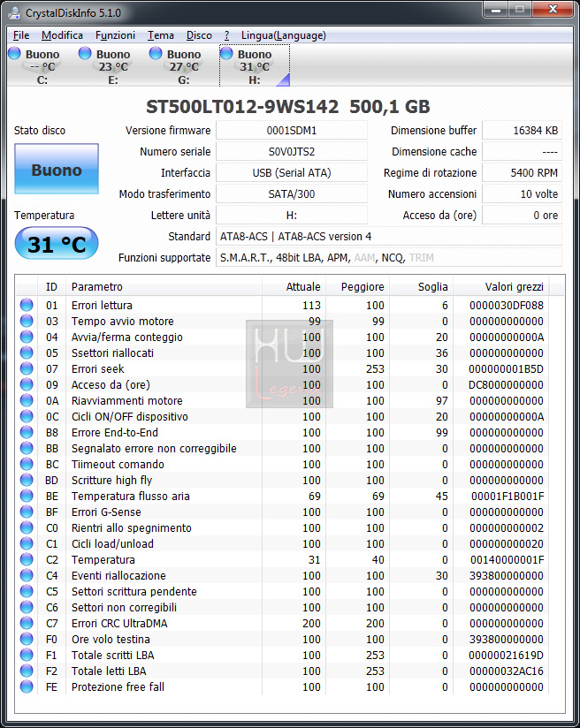580x728 pixels.
Task: Click the serial number field S0V0JTS2
Action: tap(292, 151)
